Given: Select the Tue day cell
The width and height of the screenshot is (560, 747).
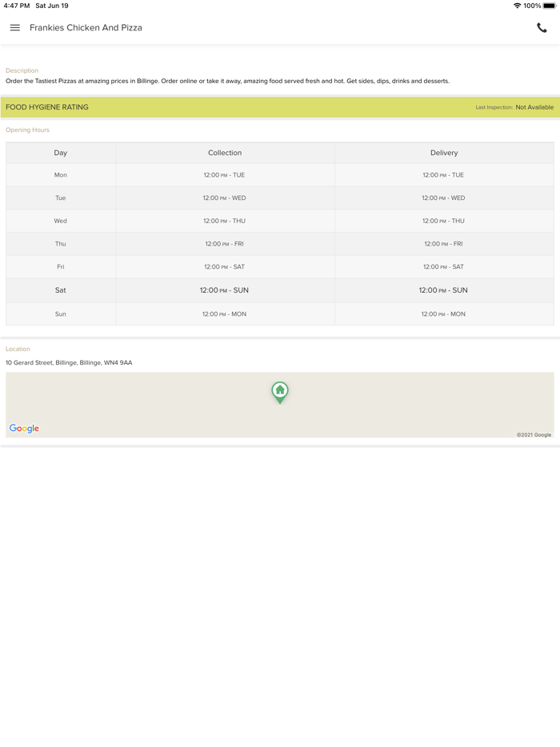Looking at the screenshot, I should [61, 198].
